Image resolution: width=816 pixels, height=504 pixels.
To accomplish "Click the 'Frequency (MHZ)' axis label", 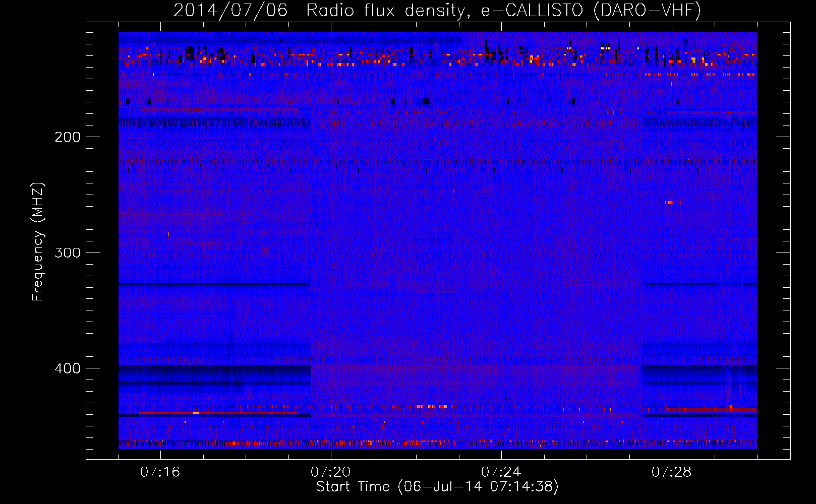I will [x=38, y=242].
